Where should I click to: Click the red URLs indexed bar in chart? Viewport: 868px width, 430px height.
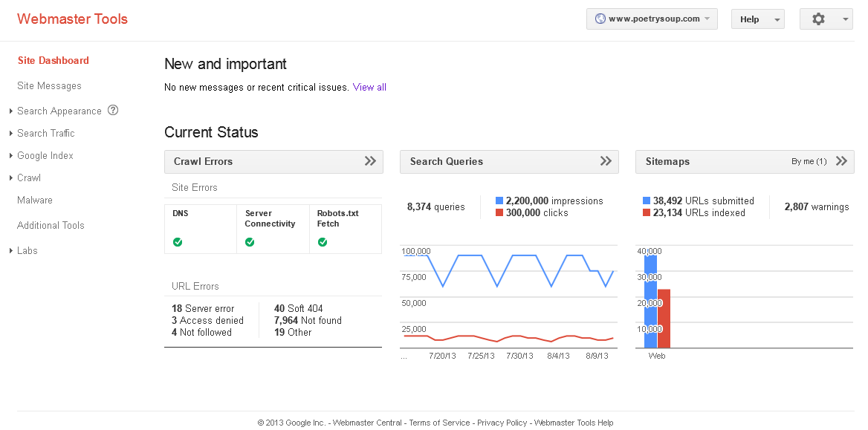click(x=664, y=318)
